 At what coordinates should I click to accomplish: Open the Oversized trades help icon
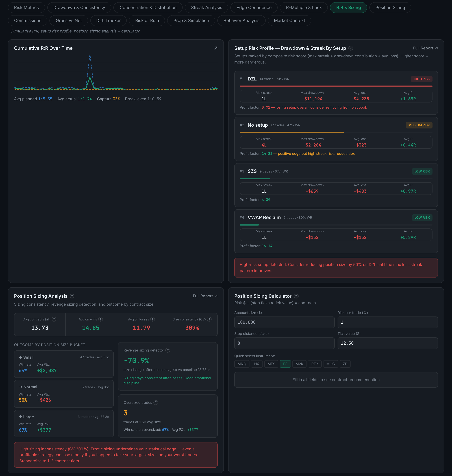pyautogui.click(x=156, y=403)
